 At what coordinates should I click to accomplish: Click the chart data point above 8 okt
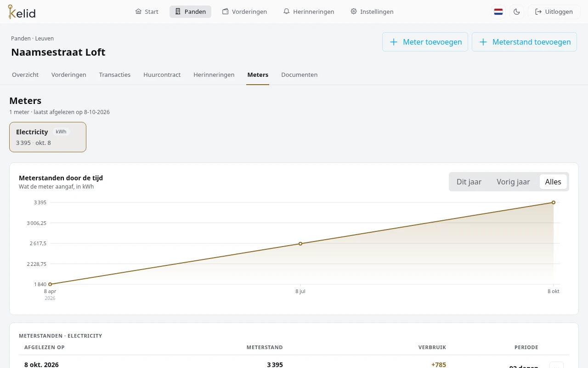coord(554,202)
